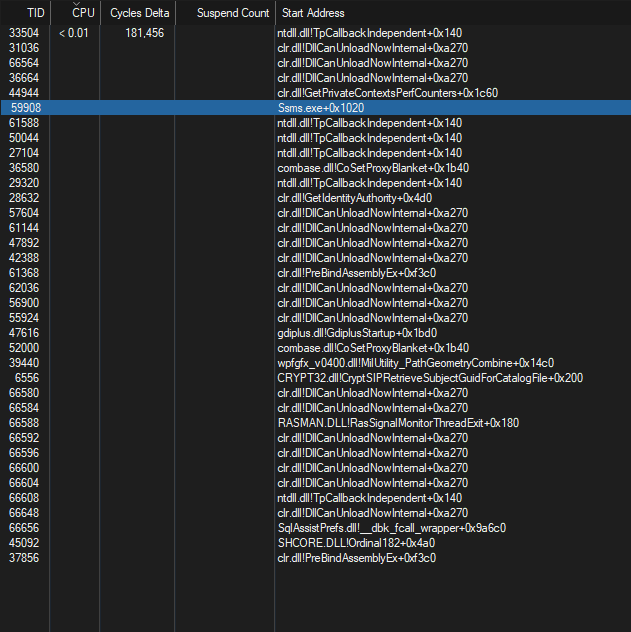
Task: Select thread 61588
Action: click(316, 123)
